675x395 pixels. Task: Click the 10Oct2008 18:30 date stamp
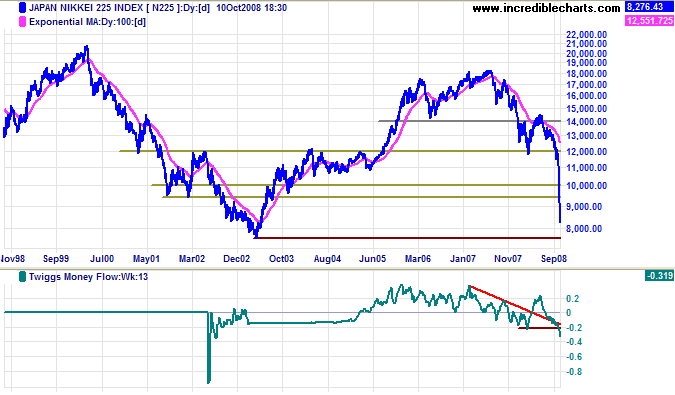(x=251, y=8)
